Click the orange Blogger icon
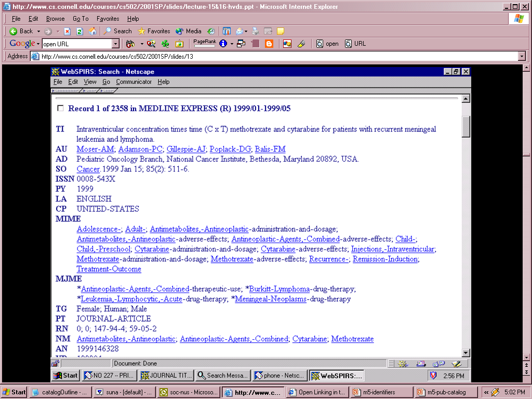532x399 pixels. [269, 44]
